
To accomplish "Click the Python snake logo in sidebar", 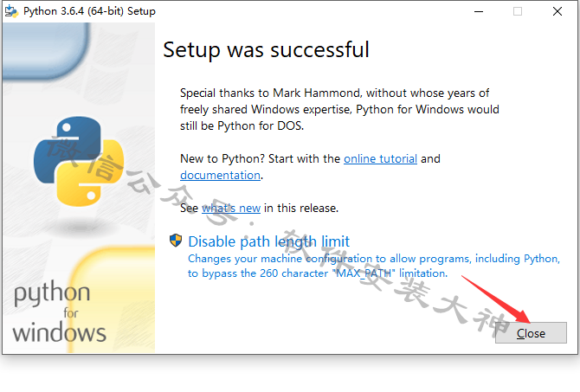I will 79,161.
